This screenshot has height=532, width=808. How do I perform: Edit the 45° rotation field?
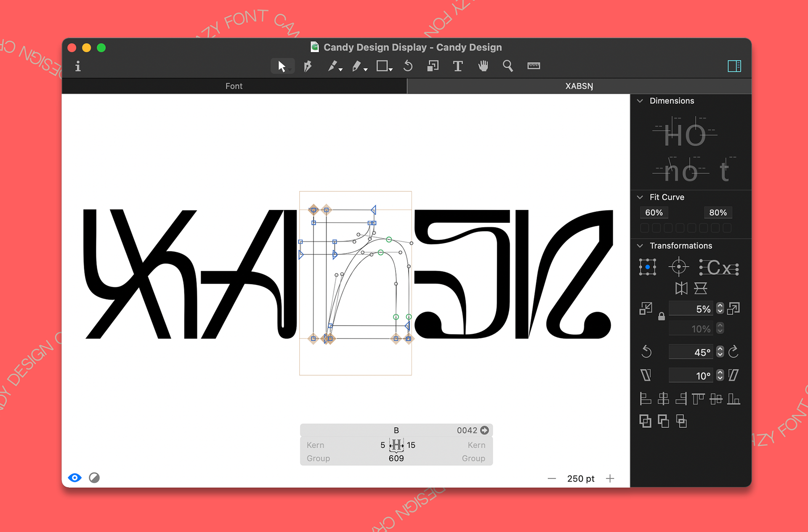point(692,352)
